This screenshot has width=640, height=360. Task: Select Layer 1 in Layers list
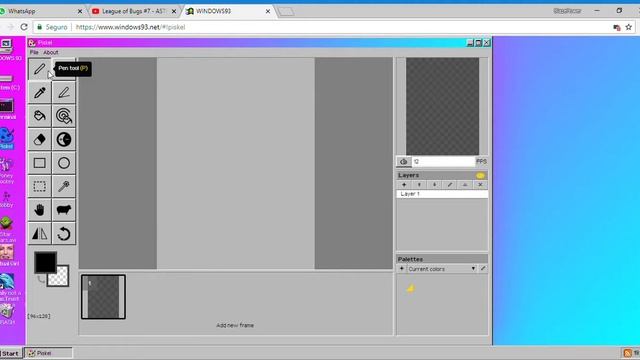[442, 194]
